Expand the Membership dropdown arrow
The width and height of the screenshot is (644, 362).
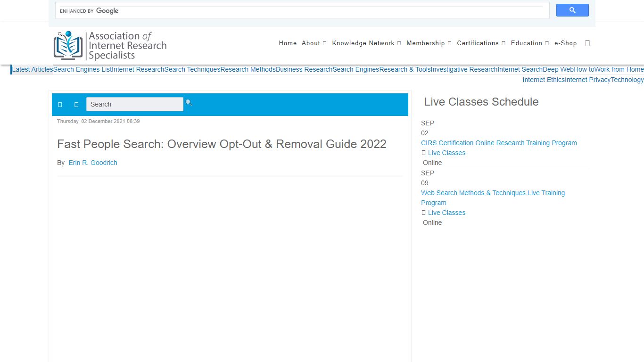pos(449,43)
